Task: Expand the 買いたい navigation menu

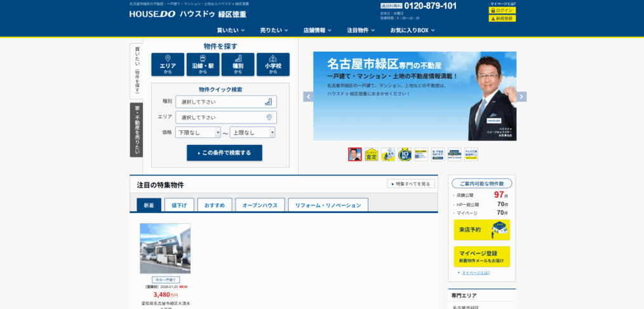Action: (231, 30)
